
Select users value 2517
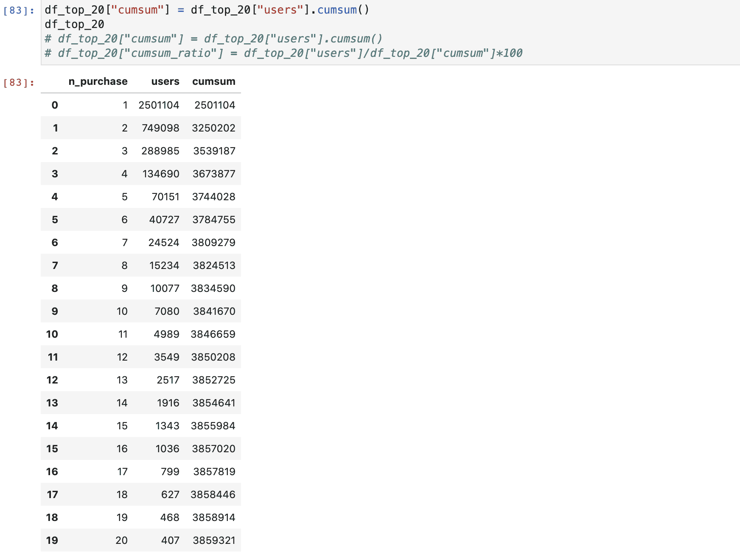pos(168,380)
